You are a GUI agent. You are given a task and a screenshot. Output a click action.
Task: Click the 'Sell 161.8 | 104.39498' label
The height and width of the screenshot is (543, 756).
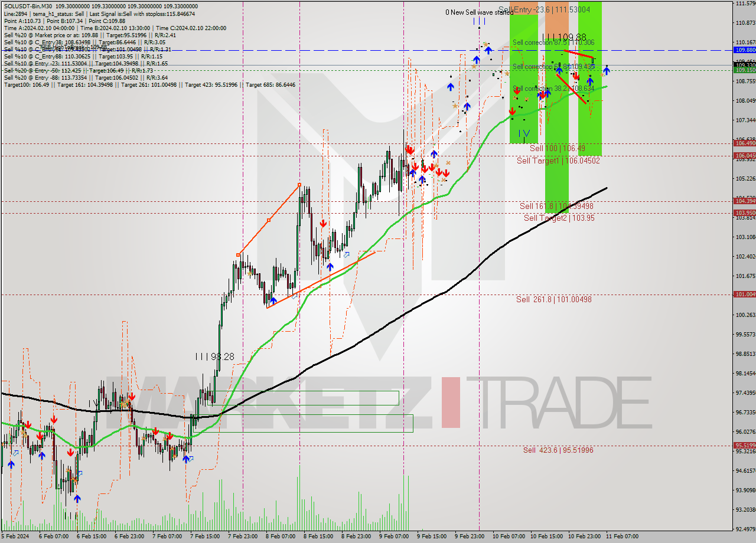pyautogui.click(x=556, y=206)
